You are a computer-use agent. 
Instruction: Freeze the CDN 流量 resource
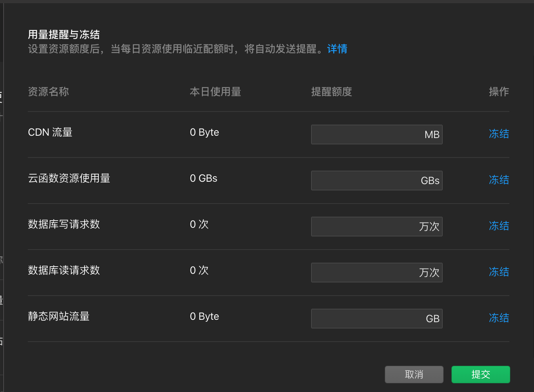(x=499, y=134)
